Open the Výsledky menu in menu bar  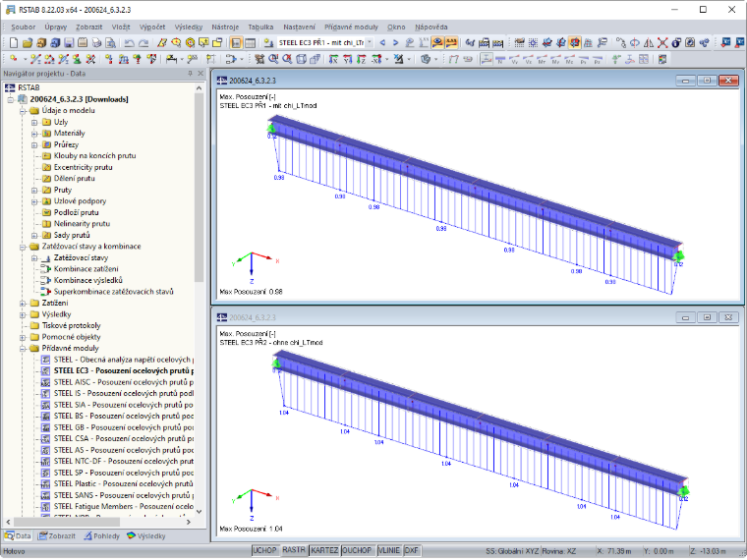pyautogui.click(x=188, y=28)
